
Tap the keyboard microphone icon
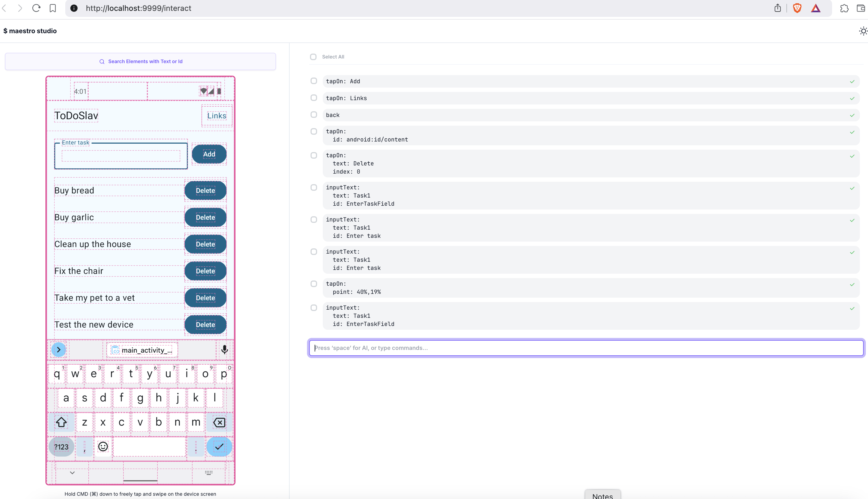coord(224,350)
